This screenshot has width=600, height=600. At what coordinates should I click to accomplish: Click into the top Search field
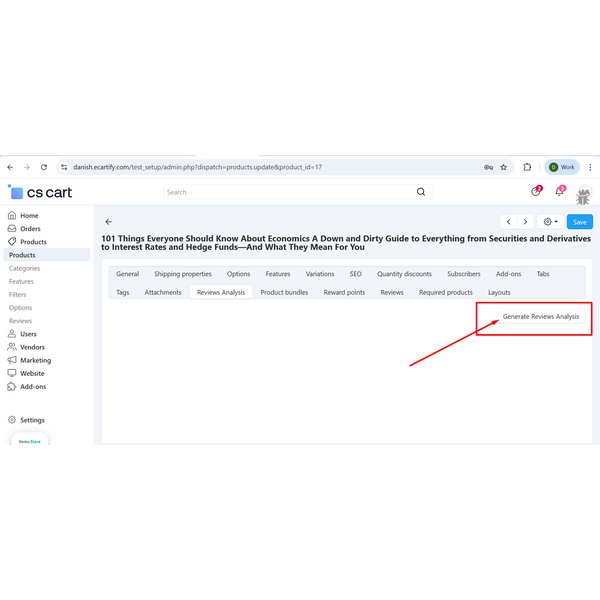pyautogui.click(x=290, y=192)
